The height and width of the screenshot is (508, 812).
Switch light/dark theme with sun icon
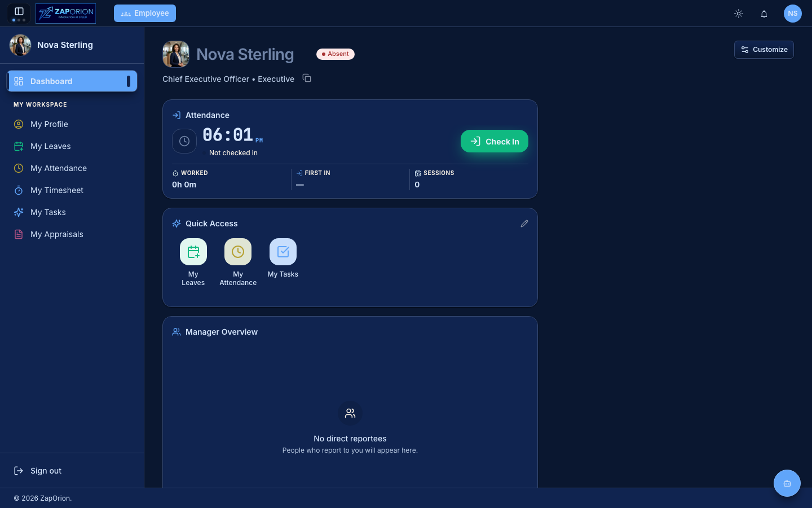[739, 14]
